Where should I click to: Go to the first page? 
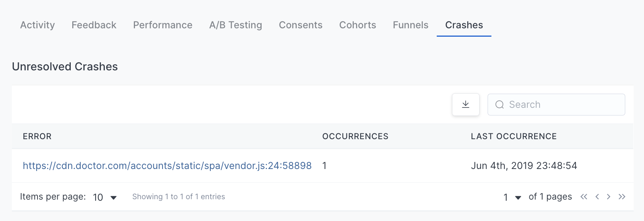click(x=584, y=197)
